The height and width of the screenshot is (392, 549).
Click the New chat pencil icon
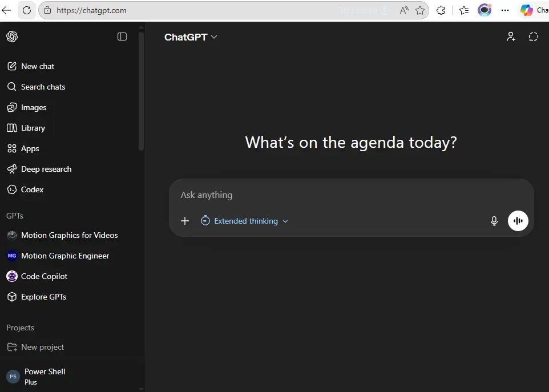click(x=12, y=66)
